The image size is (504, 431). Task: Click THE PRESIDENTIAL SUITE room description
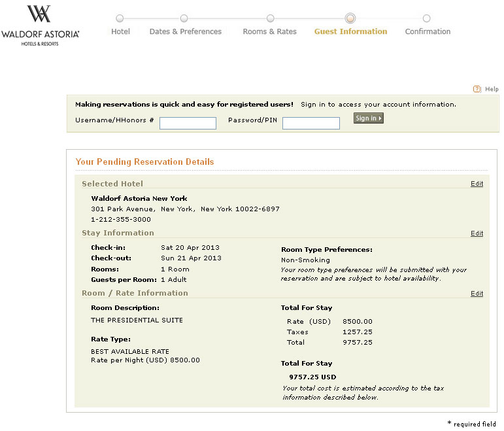click(137, 320)
